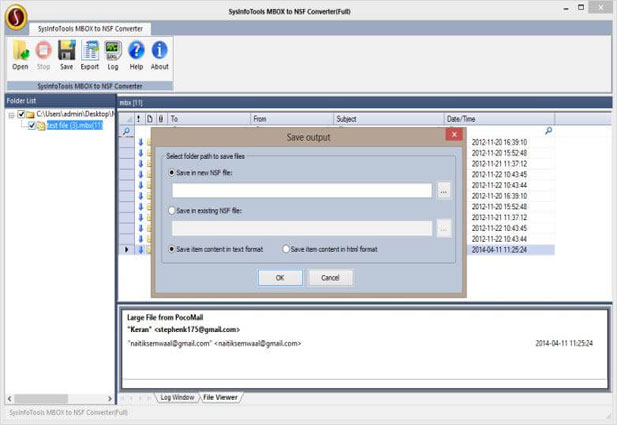
Task: Open the Log toolbar icon
Action: (x=113, y=55)
